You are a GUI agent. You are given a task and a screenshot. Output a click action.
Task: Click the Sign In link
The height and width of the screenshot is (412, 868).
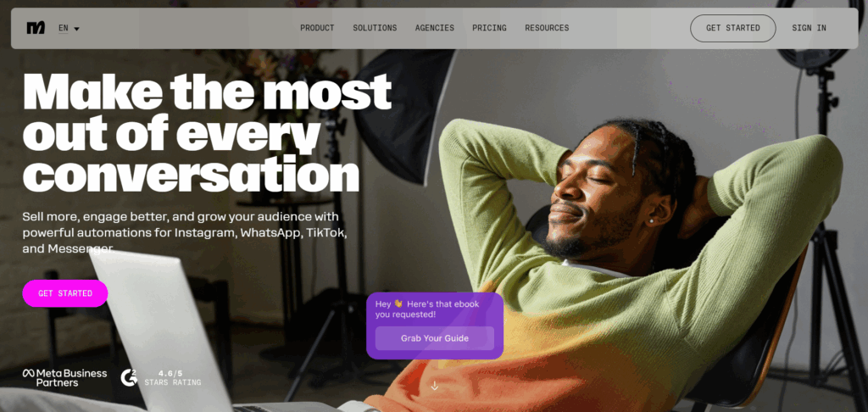pyautogui.click(x=809, y=28)
